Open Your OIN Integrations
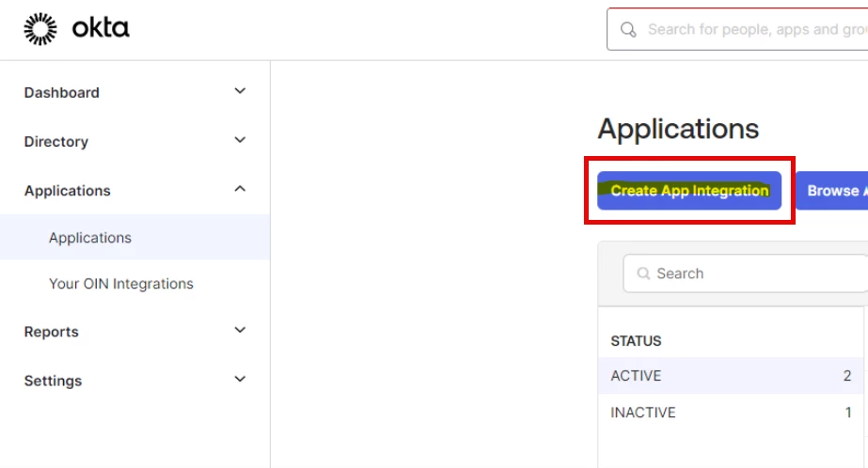The width and height of the screenshot is (868, 468). (120, 284)
